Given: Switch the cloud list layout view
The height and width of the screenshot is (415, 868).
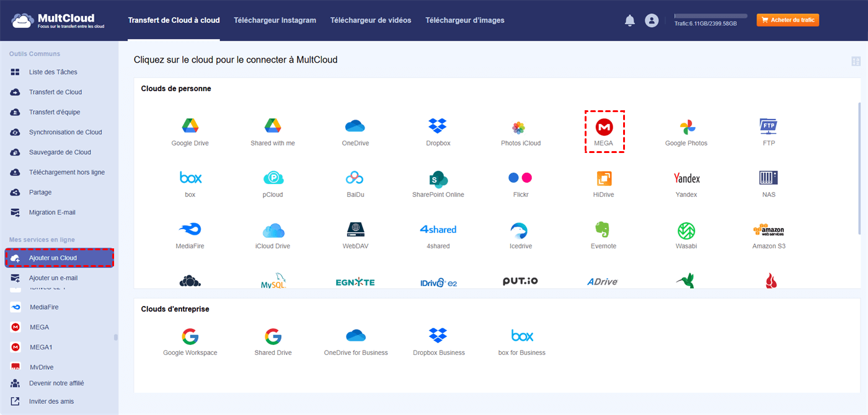Looking at the screenshot, I should (x=856, y=61).
